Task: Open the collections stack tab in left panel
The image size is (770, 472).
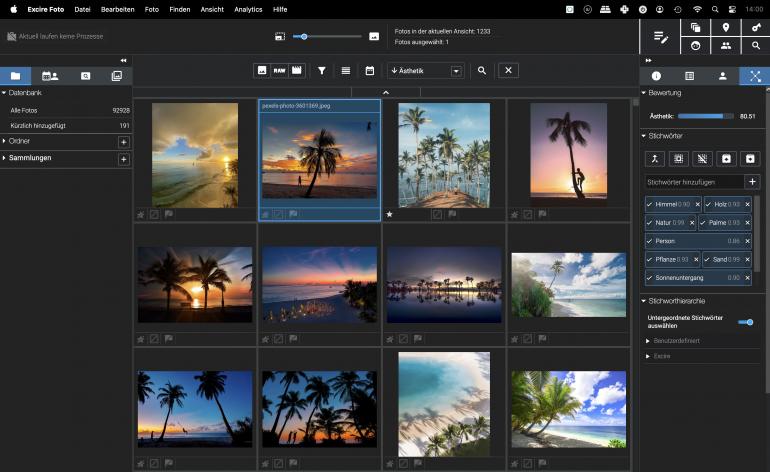Action: point(116,76)
